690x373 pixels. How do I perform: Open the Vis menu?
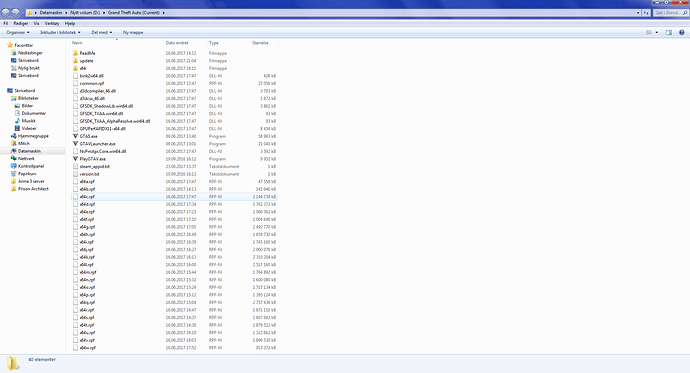pyautogui.click(x=36, y=23)
